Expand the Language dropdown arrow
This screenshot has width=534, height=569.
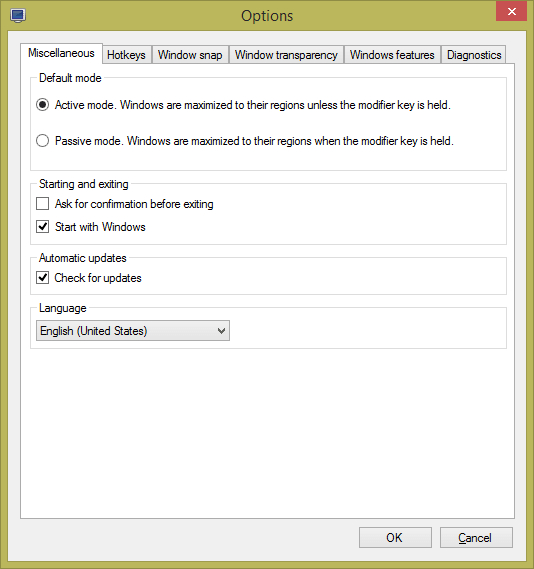(221, 331)
